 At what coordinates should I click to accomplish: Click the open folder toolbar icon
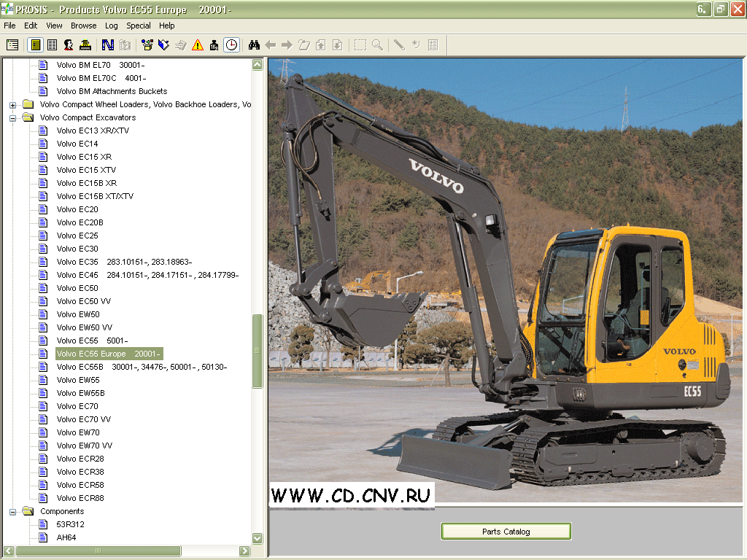pyautogui.click(x=304, y=45)
